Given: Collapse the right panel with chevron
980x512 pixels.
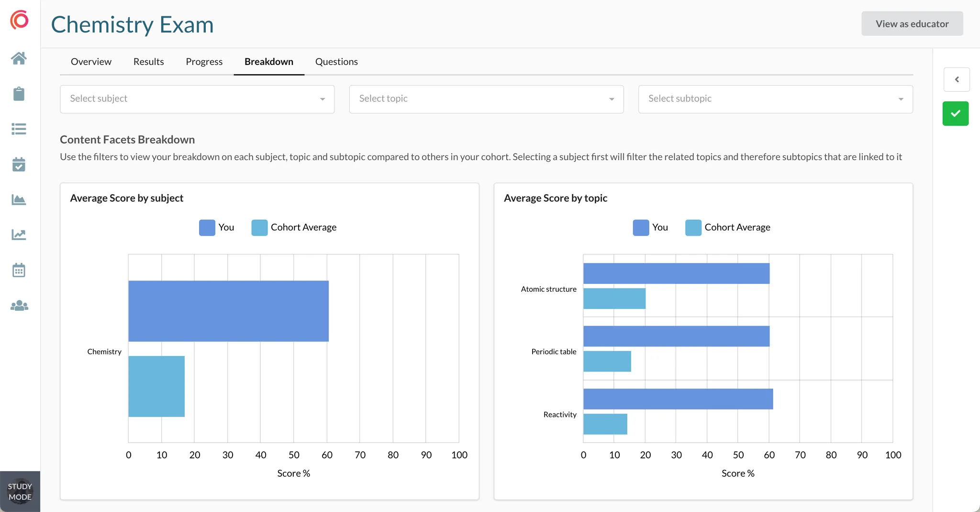Looking at the screenshot, I should pyautogui.click(x=957, y=79).
